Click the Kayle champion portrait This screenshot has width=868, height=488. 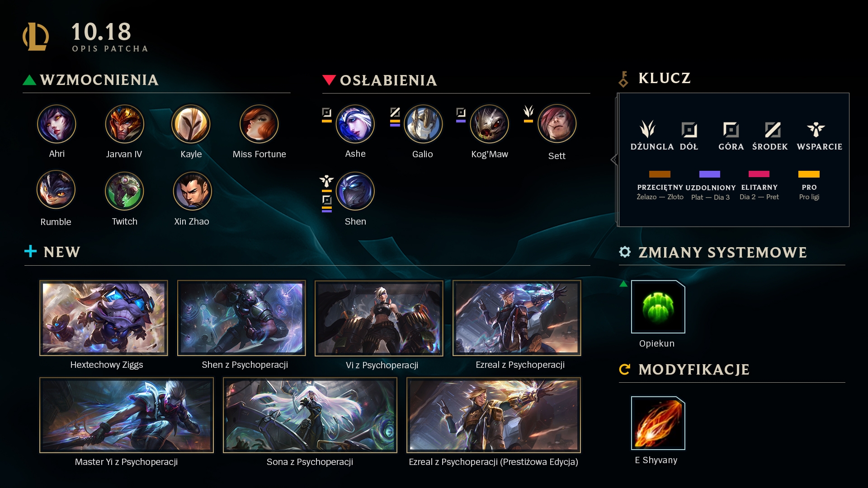click(x=191, y=124)
